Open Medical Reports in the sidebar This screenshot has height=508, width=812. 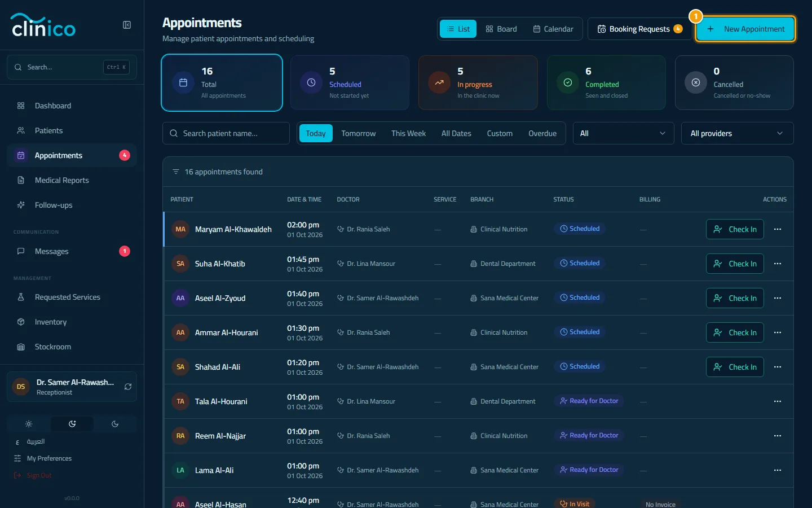click(x=72, y=180)
